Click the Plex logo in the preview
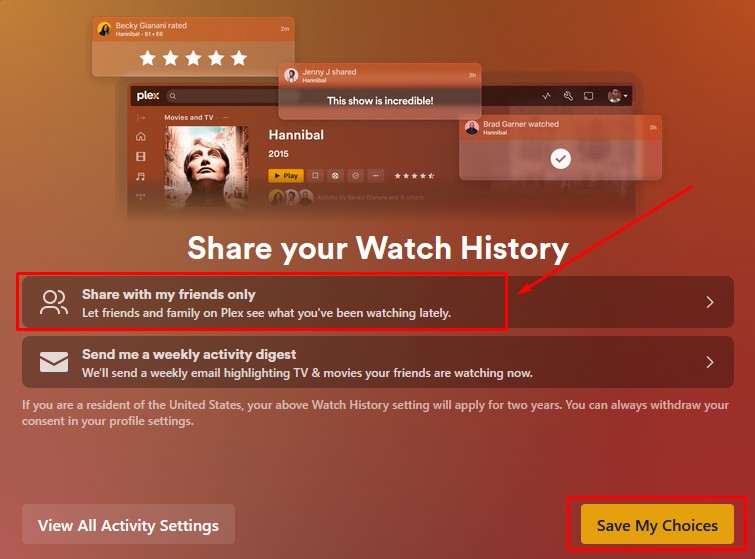This screenshot has width=755, height=559. [x=147, y=96]
